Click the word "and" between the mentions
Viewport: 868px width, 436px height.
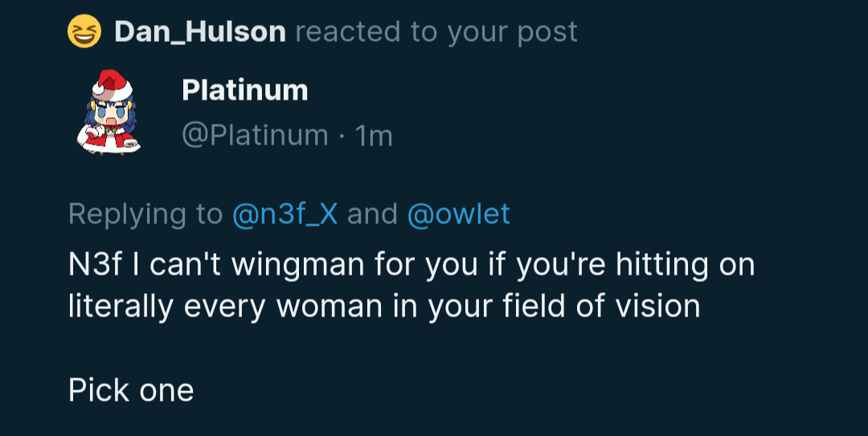pos(372,214)
